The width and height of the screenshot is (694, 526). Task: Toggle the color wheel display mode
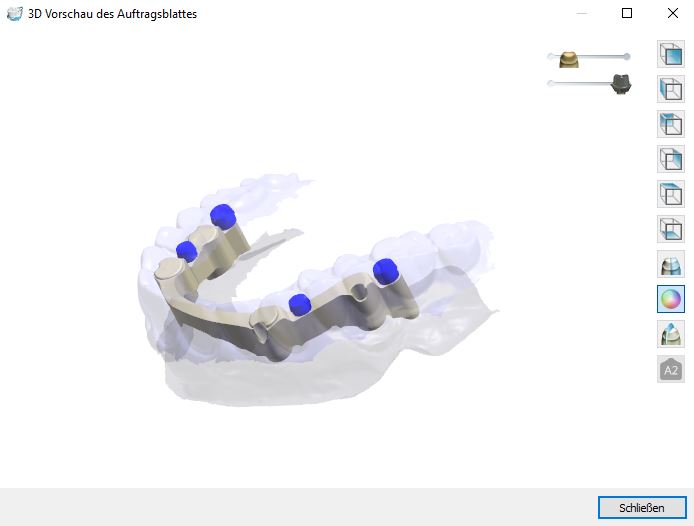pos(671,299)
